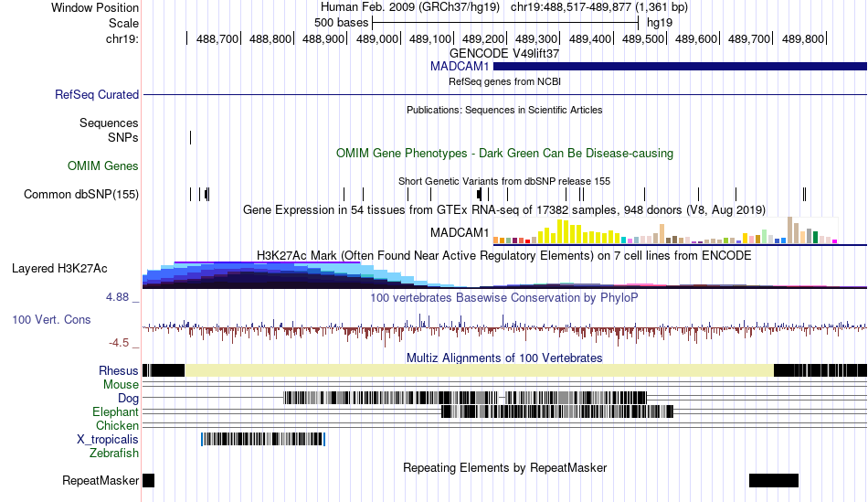Screen dimensions: 868x502
Task: Click the Scale label on the left
Action: 123,23
